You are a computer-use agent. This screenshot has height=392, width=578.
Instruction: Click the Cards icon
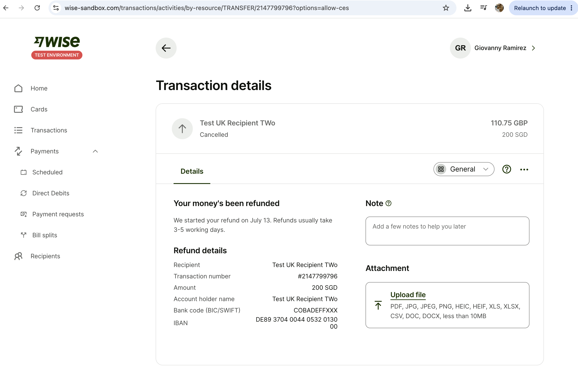coord(18,109)
